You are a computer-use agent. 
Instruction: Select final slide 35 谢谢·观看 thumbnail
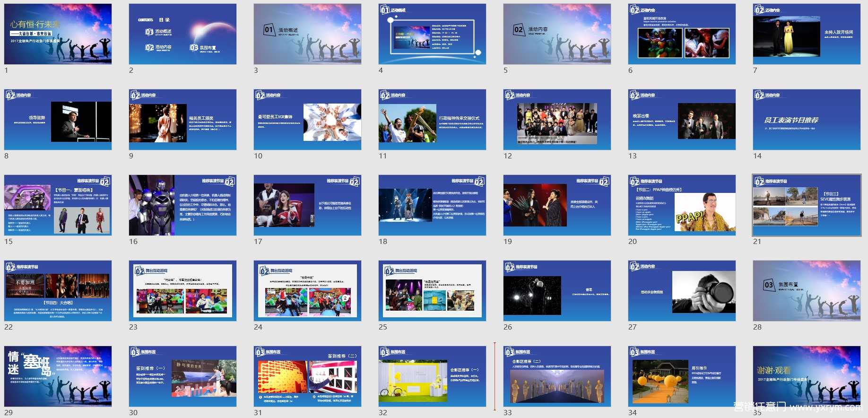tap(807, 376)
